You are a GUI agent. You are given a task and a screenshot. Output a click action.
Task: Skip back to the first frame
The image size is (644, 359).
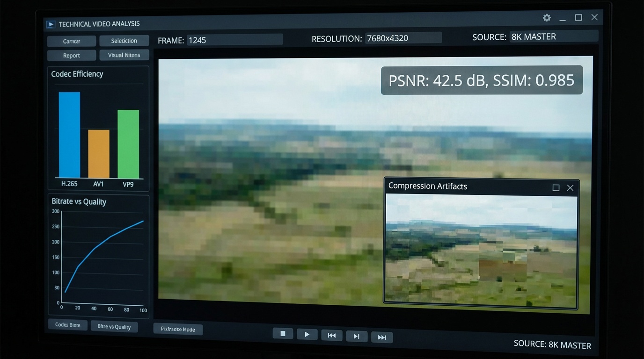tap(332, 336)
